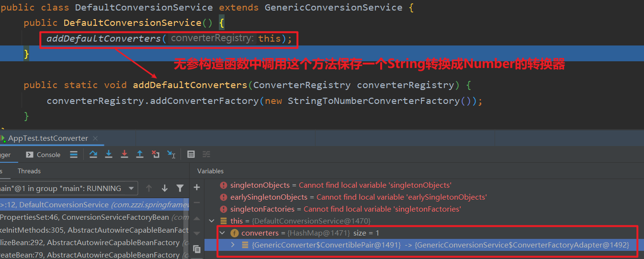Open the Evaluate Expression calculator icon
644x259 pixels.
191,154
